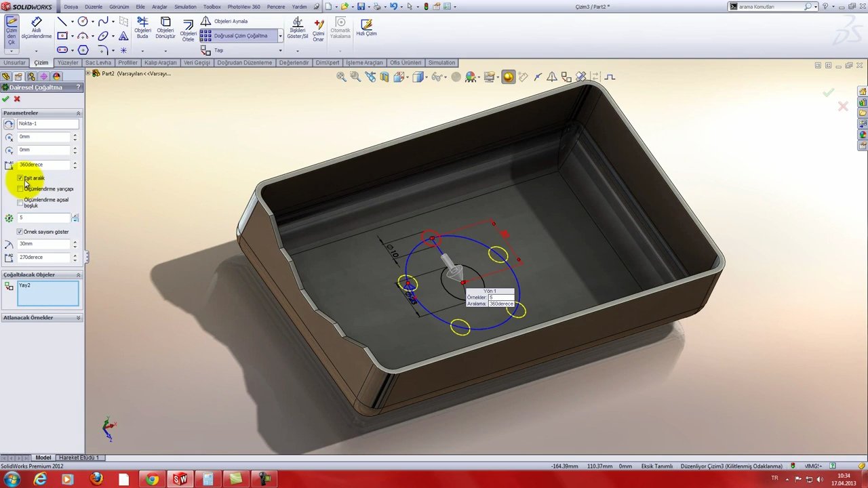
Task: Collapse the Parametreler section
Action: click(78, 113)
